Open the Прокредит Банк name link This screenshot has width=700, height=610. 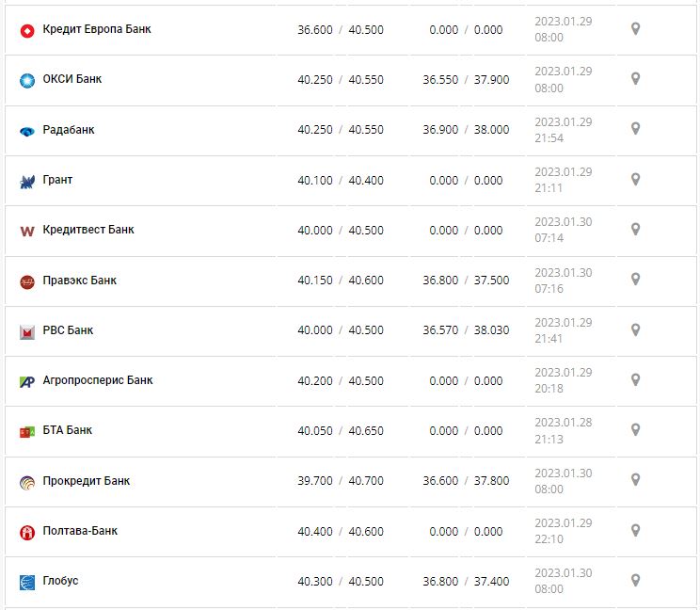pyautogui.click(x=87, y=481)
